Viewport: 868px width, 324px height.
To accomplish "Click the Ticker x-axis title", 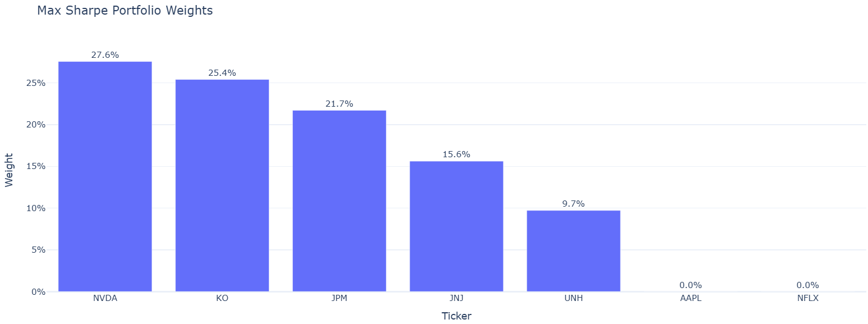I will (456, 316).
